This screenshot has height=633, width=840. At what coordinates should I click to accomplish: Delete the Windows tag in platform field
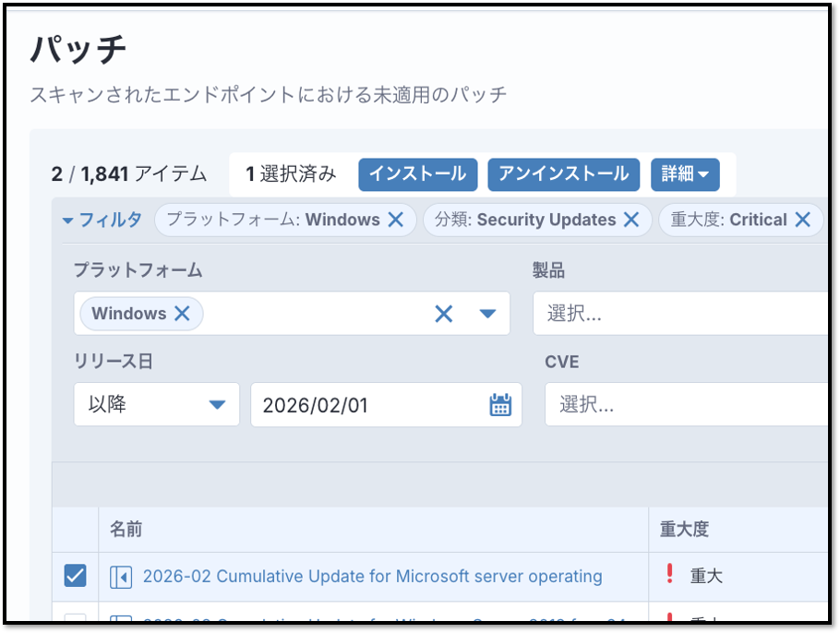click(x=182, y=314)
